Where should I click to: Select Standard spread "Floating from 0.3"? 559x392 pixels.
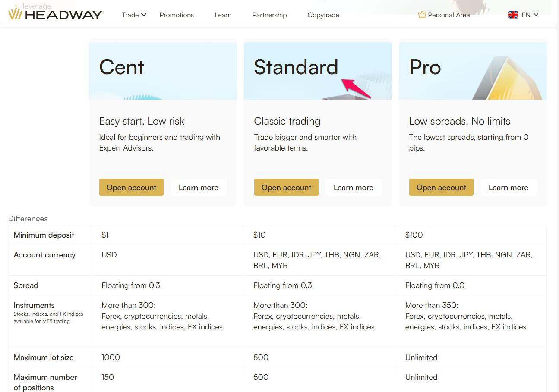coord(283,285)
